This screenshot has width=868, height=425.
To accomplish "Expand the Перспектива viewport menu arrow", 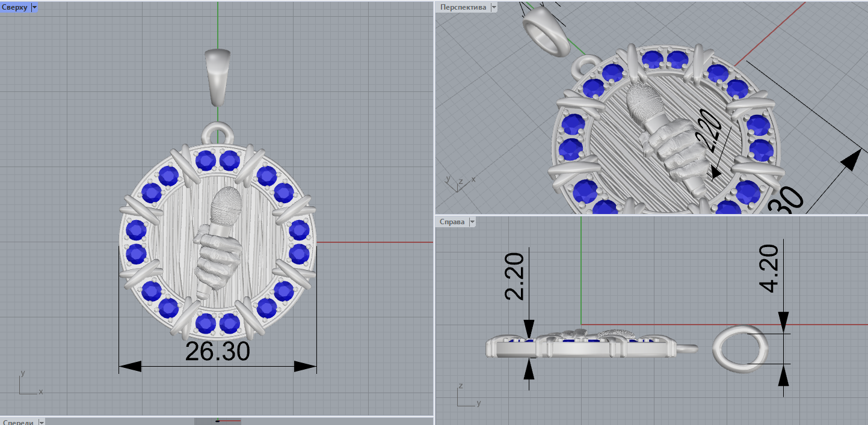I will tap(494, 7).
